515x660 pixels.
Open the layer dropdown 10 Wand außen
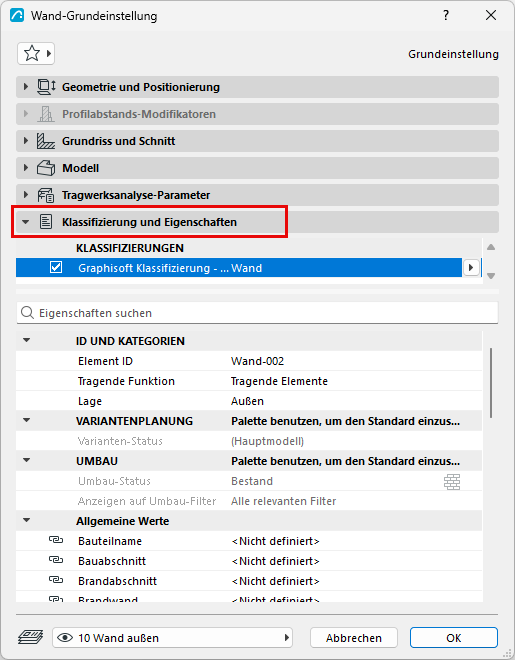point(173,638)
